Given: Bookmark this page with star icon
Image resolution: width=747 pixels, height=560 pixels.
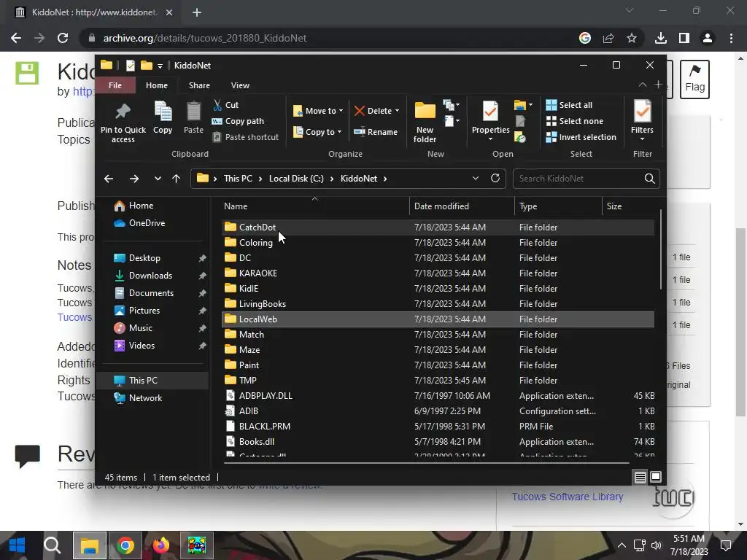Looking at the screenshot, I should [632, 38].
